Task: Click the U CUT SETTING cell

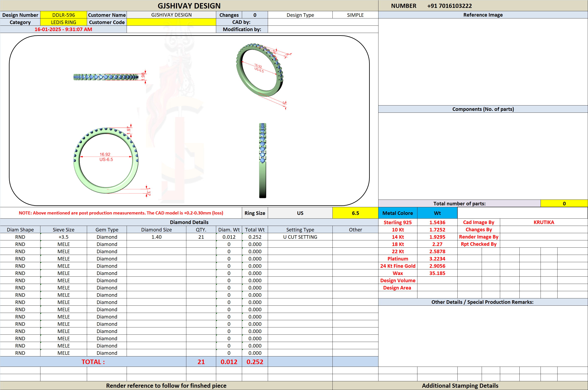Action: coord(300,237)
